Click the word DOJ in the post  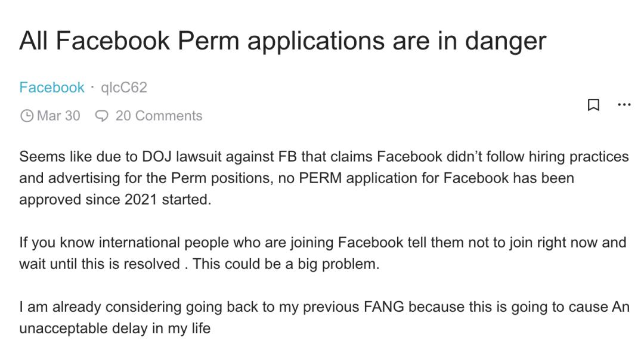tap(157, 157)
